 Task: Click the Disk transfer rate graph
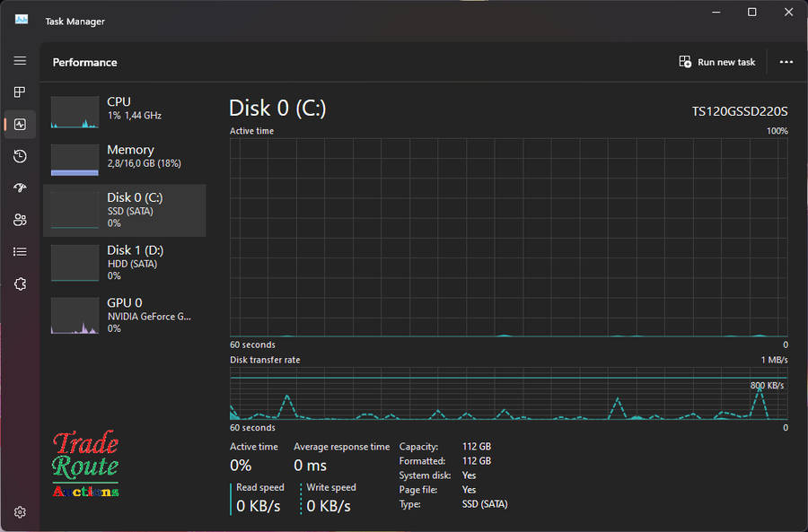click(508, 393)
